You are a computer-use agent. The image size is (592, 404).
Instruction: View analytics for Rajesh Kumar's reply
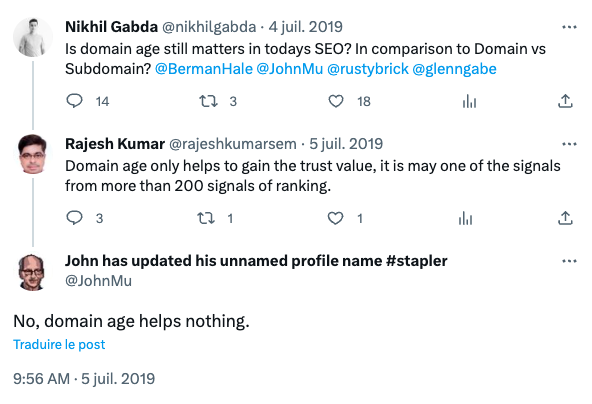click(465, 218)
